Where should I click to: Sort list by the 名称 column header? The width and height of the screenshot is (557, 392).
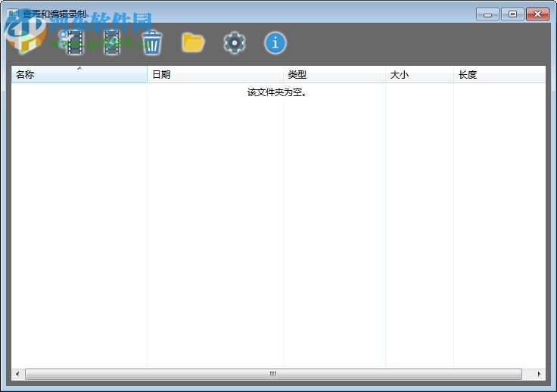79,75
